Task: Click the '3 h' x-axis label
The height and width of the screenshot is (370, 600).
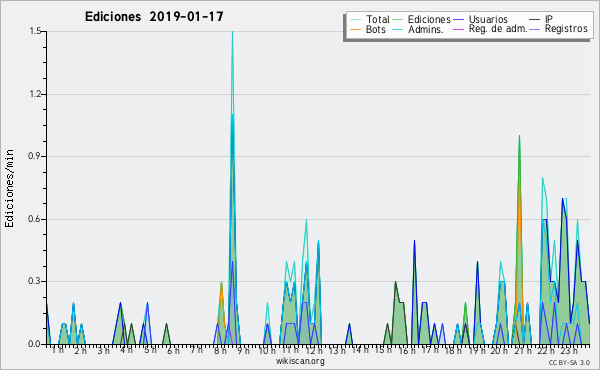Action: 103,350
